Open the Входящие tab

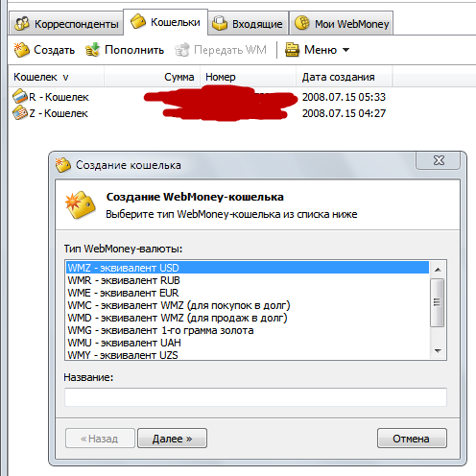249,23
